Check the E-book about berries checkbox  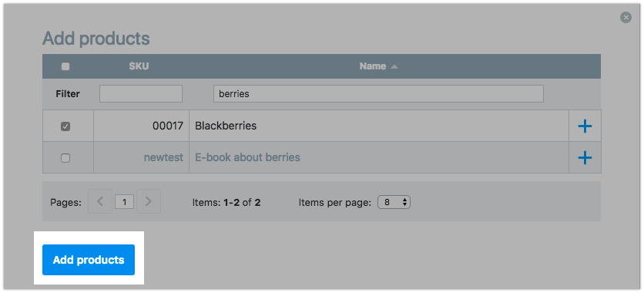65,158
